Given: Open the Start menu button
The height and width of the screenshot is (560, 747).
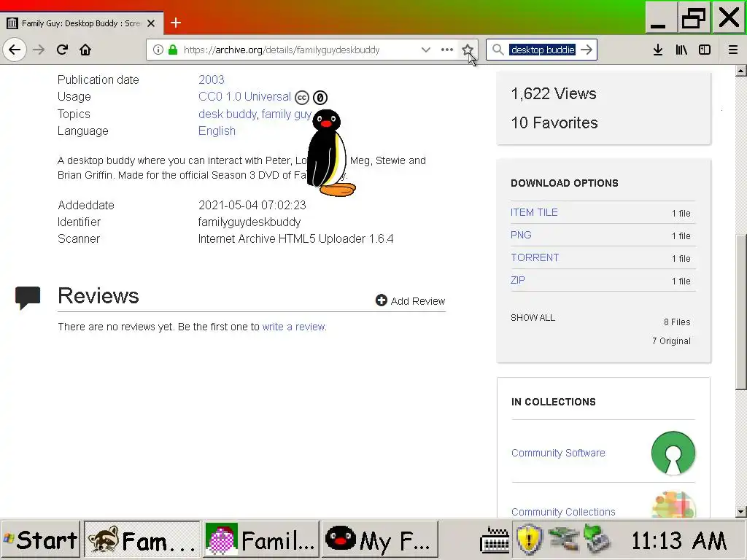Looking at the screenshot, I should point(40,540).
